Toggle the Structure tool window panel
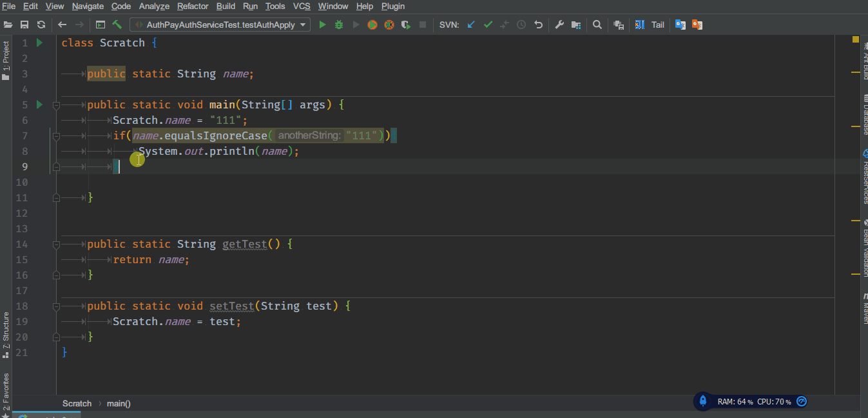868x418 pixels. pyautogui.click(x=6, y=335)
